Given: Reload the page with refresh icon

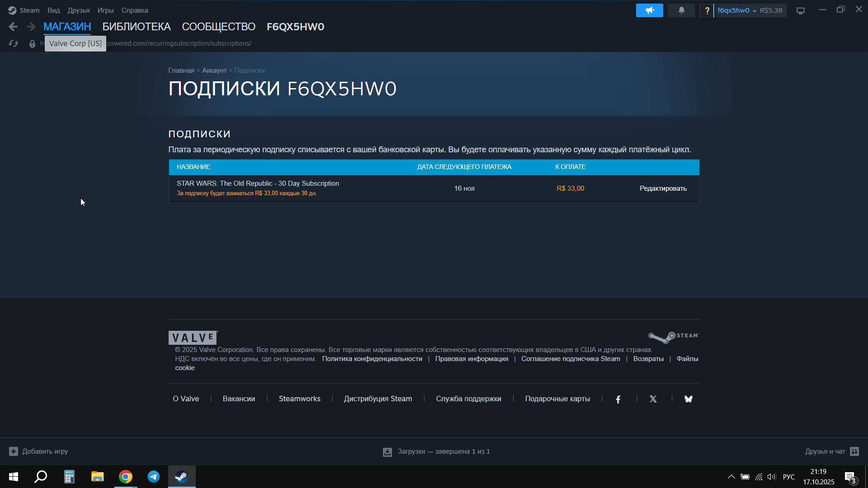Looking at the screenshot, I should (x=14, y=43).
